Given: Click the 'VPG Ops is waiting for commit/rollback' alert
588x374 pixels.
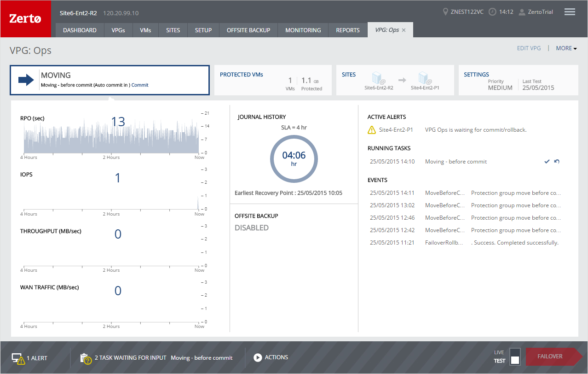Looking at the screenshot, I should tap(476, 130).
